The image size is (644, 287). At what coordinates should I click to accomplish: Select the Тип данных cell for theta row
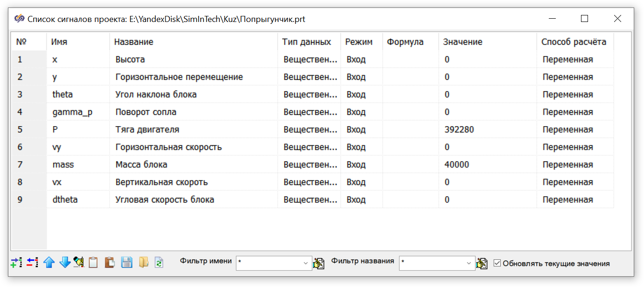(310, 94)
